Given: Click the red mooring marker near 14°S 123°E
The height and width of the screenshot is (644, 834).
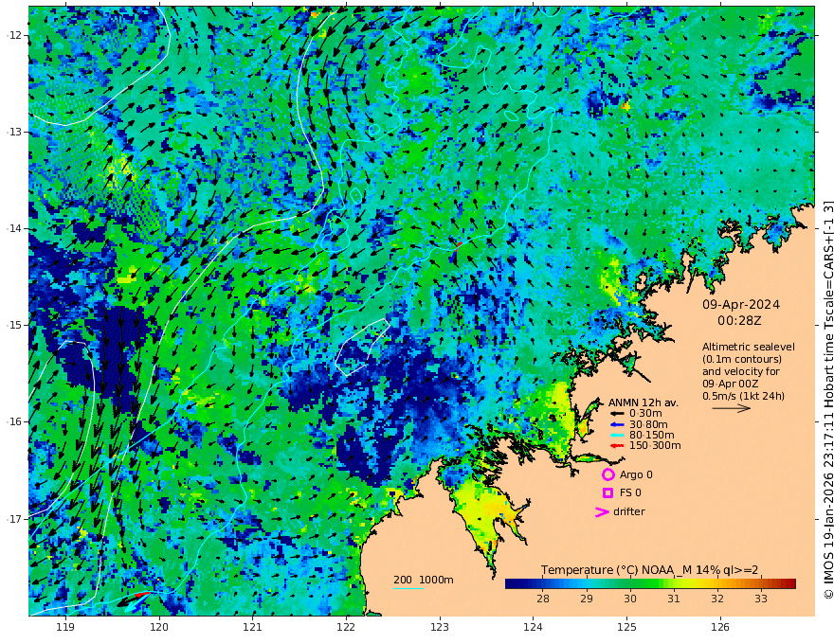Looking at the screenshot, I should [459, 244].
